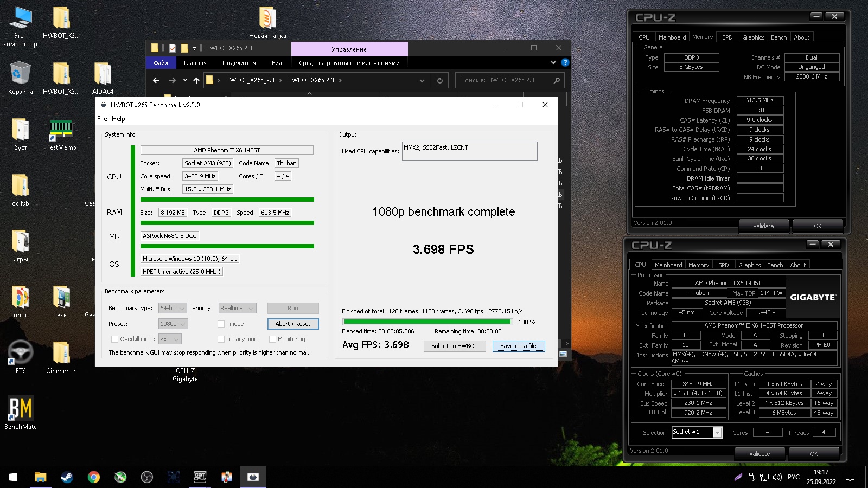Open the Preset 1080p dropdown
The width and height of the screenshot is (868, 488).
click(x=173, y=324)
